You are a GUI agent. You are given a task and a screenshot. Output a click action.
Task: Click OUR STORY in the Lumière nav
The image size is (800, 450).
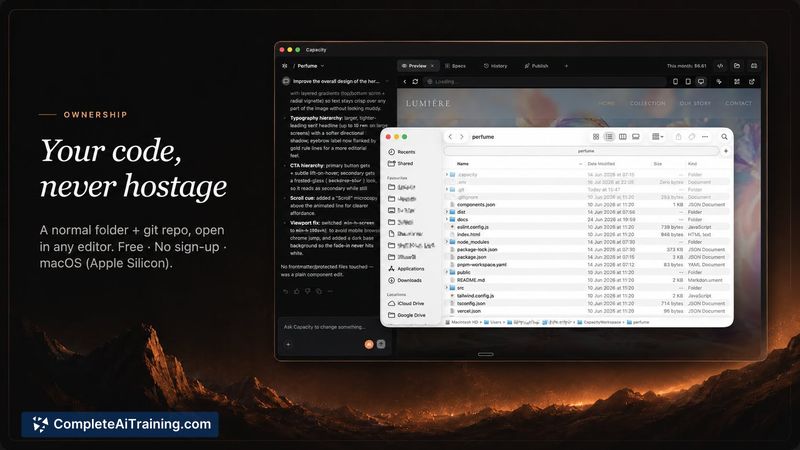[695, 103]
